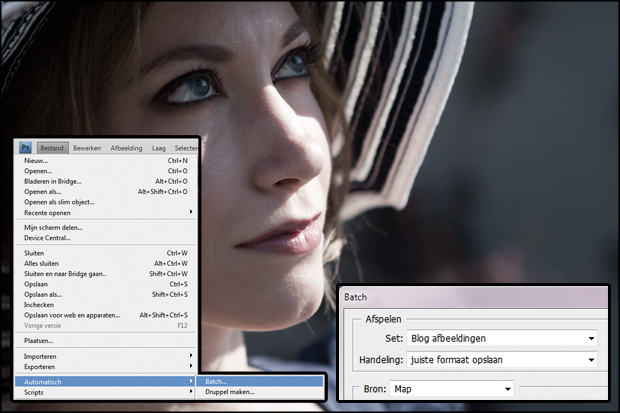Screen dimensions: 620x413
Task: Open the Bron dropdown set to Map
Action: tap(452, 388)
